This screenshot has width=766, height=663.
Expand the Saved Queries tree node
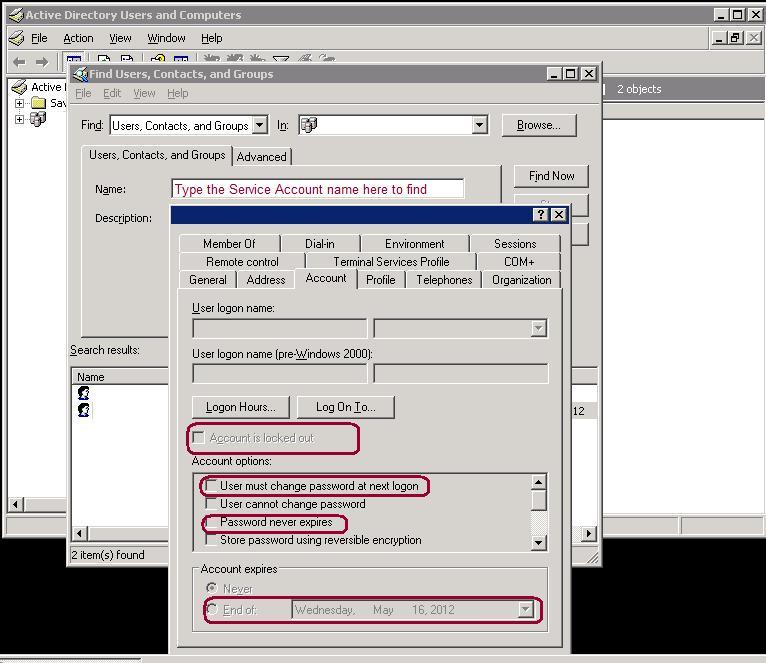19,103
